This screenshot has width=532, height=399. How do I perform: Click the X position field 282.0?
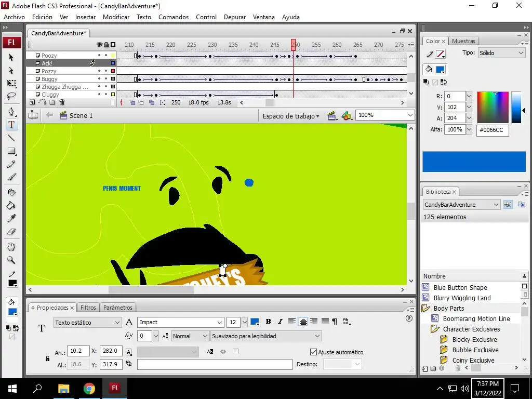pyautogui.click(x=111, y=351)
